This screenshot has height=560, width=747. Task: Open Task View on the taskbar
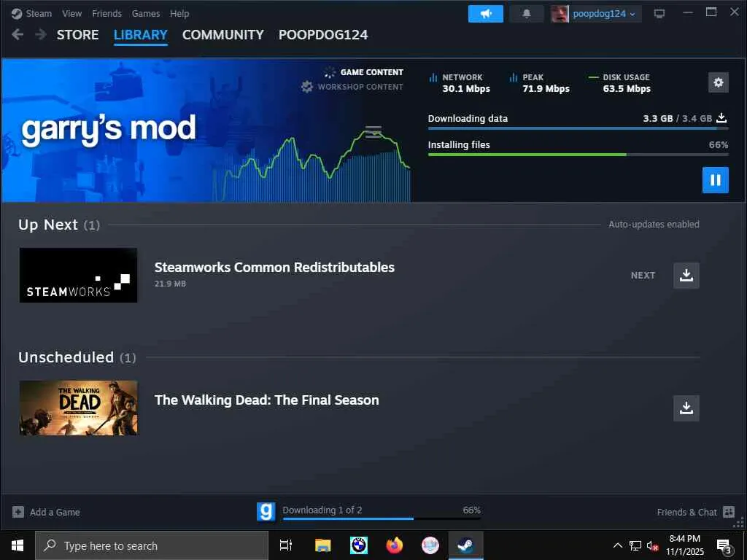pos(286,545)
